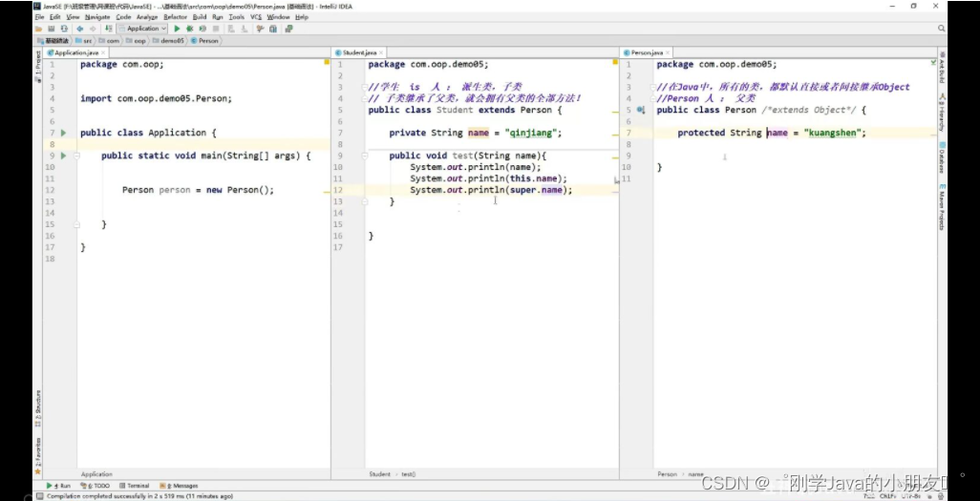
Task: Close the Application.java tab
Action: 103,53
